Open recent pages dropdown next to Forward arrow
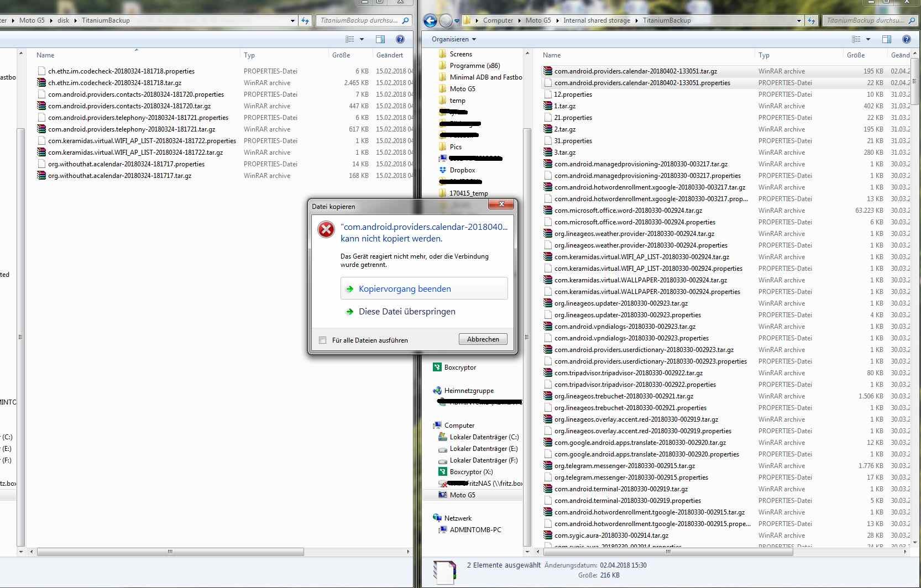This screenshot has width=921, height=588. (x=457, y=21)
